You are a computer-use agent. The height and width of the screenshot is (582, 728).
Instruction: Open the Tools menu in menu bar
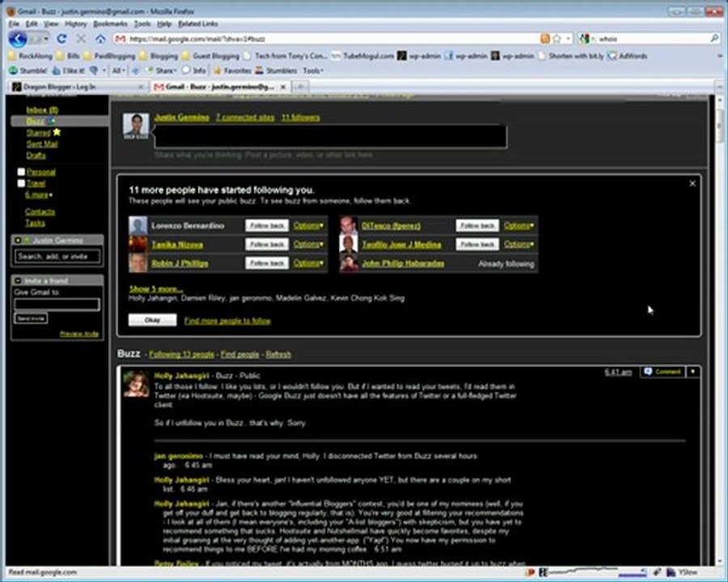(x=142, y=23)
